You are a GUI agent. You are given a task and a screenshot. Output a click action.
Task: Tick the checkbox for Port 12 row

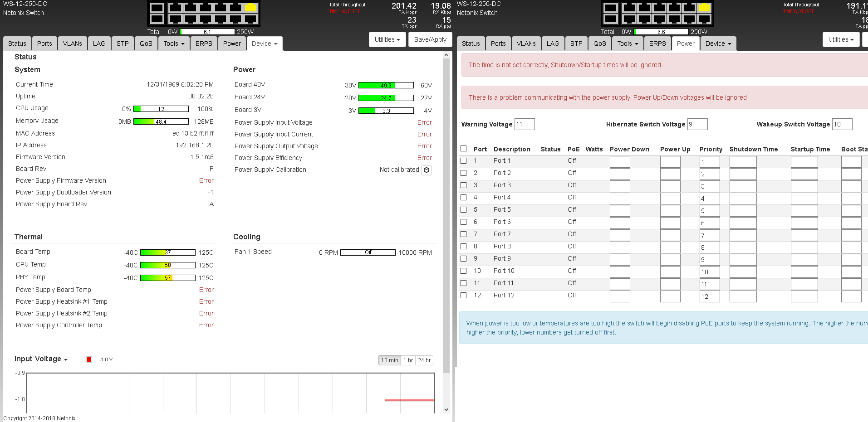click(x=463, y=295)
